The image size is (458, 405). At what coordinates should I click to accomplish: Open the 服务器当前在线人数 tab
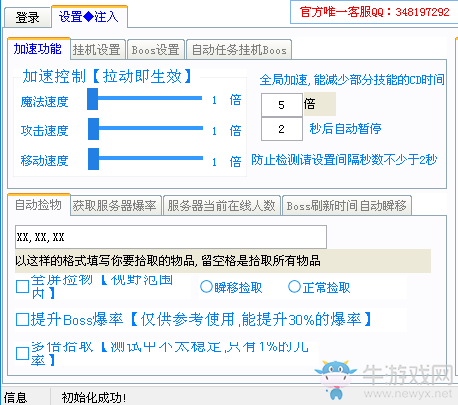[x=222, y=205]
